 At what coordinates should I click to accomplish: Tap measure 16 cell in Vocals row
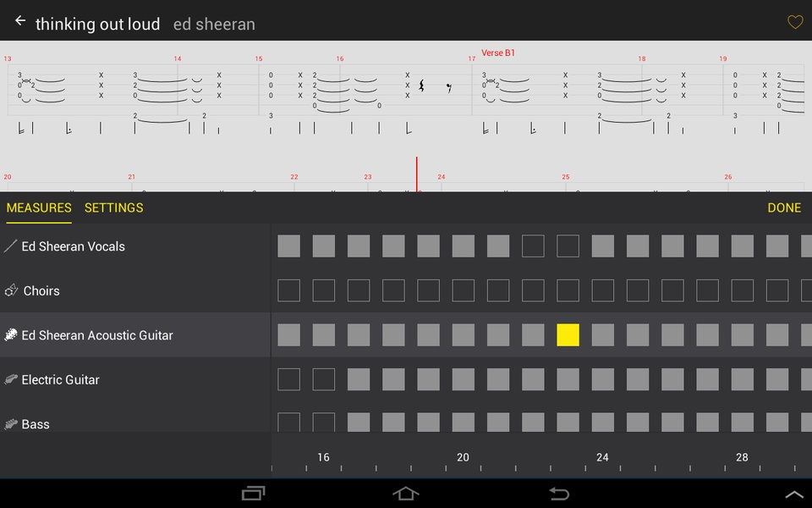point(324,246)
